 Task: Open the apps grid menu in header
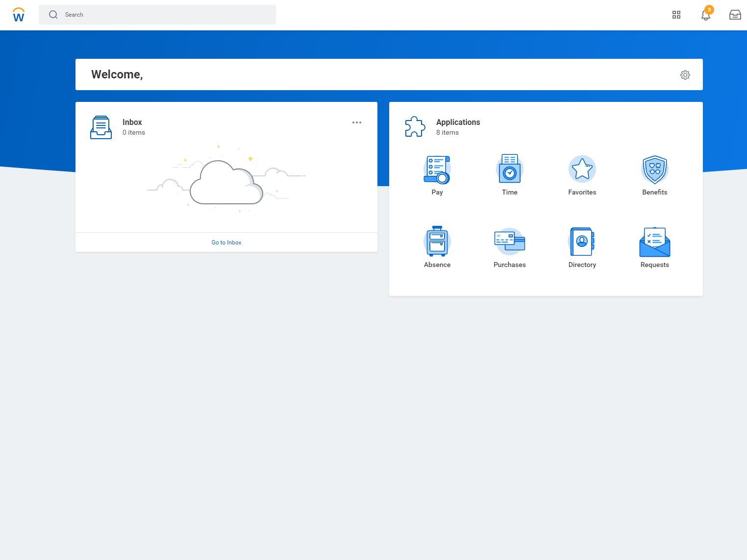(676, 15)
